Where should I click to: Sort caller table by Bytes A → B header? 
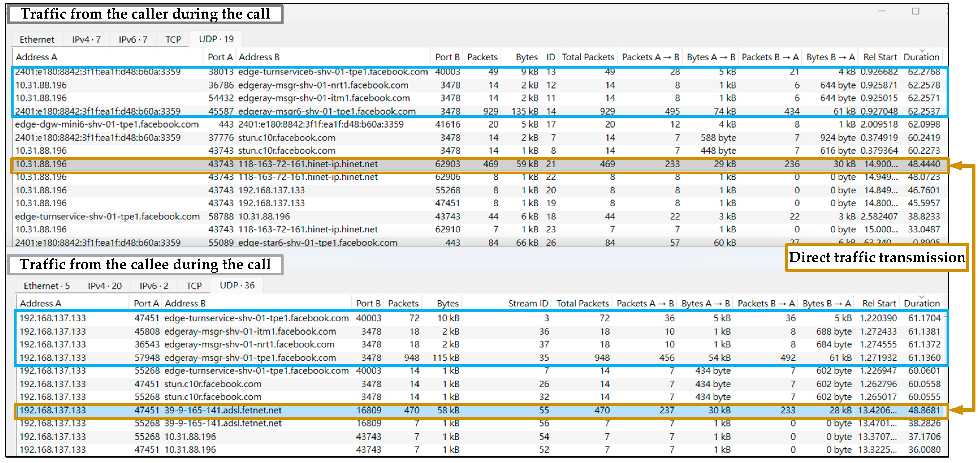[710, 57]
